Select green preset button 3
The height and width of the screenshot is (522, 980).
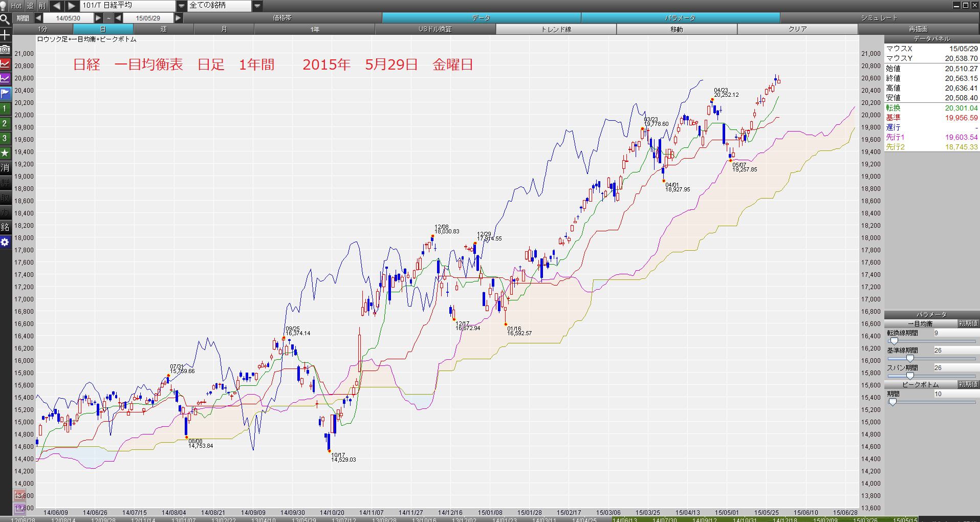click(5, 138)
